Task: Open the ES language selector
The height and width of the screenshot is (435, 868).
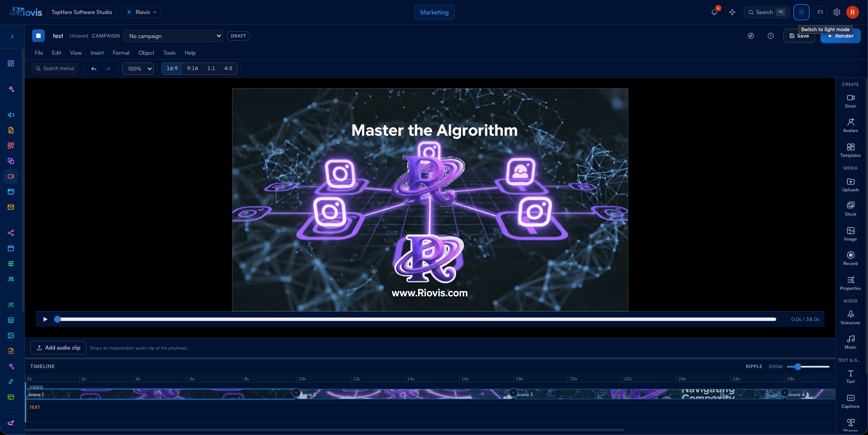Action: coord(820,12)
